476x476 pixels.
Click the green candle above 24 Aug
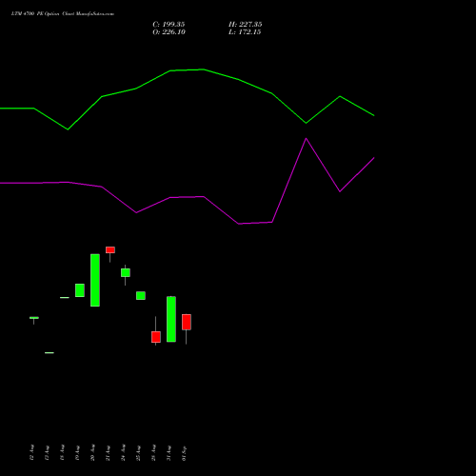pos(126,272)
